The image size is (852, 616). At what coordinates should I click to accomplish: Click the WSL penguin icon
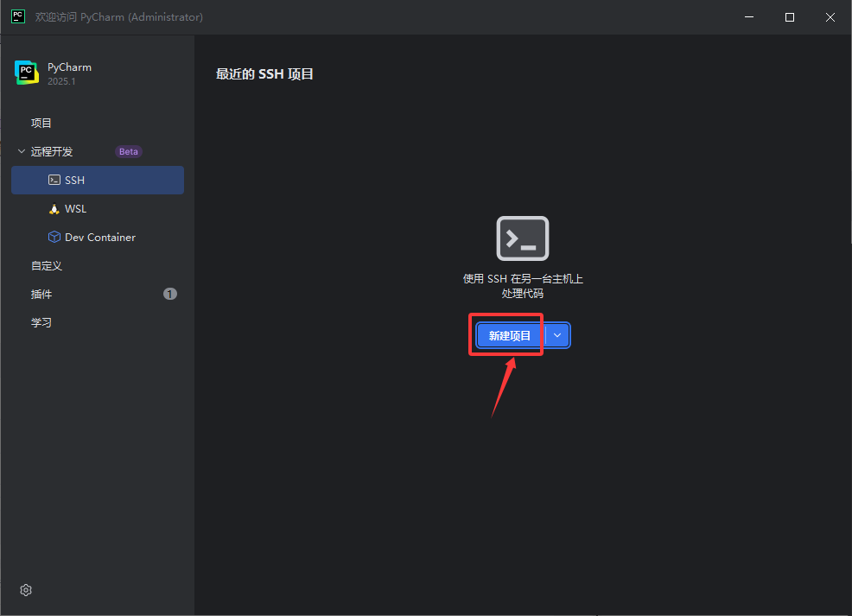point(54,208)
